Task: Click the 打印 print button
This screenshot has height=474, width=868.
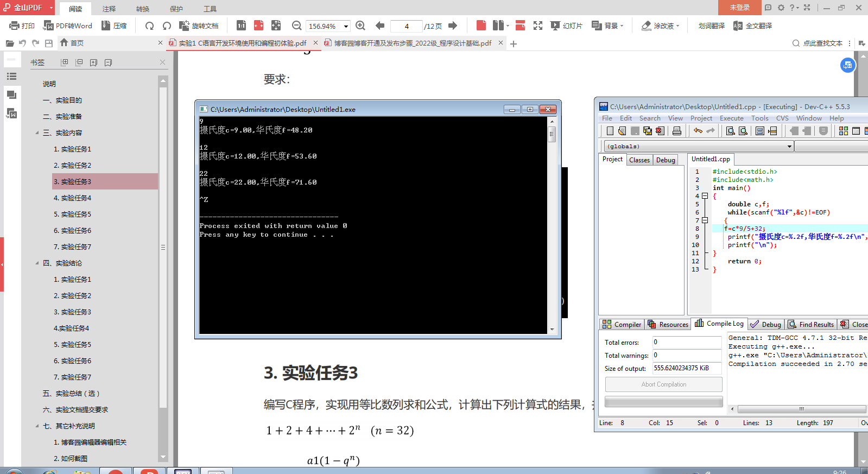Action: (22, 26)
